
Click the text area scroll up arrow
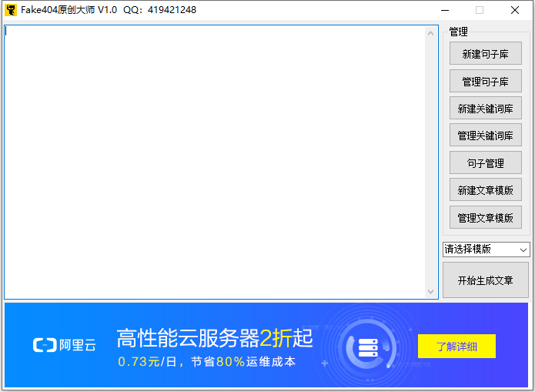click(x=430, y=33)
